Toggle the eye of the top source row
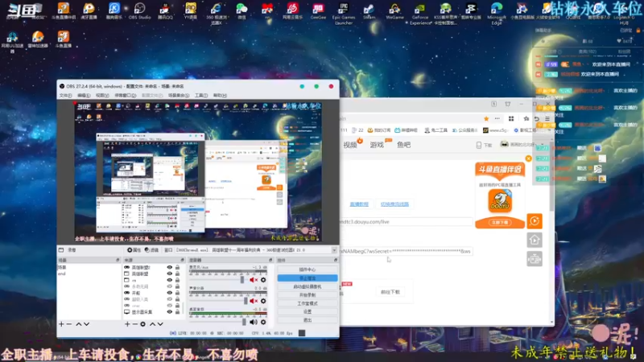The height and width of the screenshot is (362, 644). [x=169, y=267]
